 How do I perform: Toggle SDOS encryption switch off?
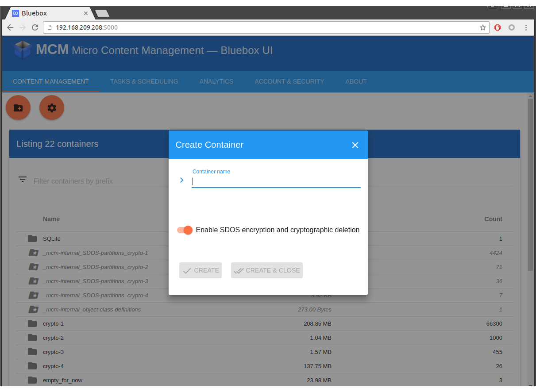click(x=185, y=230)
